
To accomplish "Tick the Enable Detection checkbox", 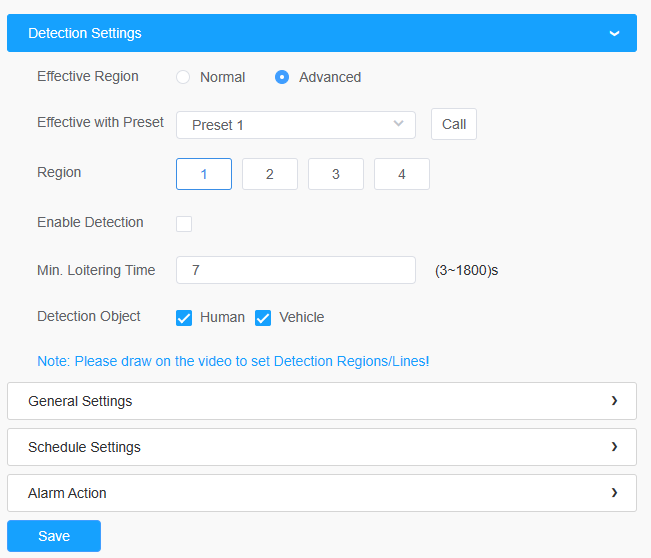I will point(184,224).
